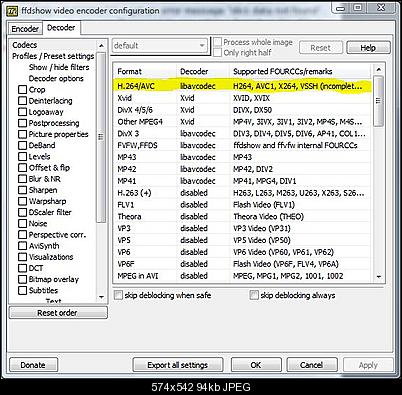402x395 pixels.
Task: Check Process whole image option
Action: pos(217,42)
